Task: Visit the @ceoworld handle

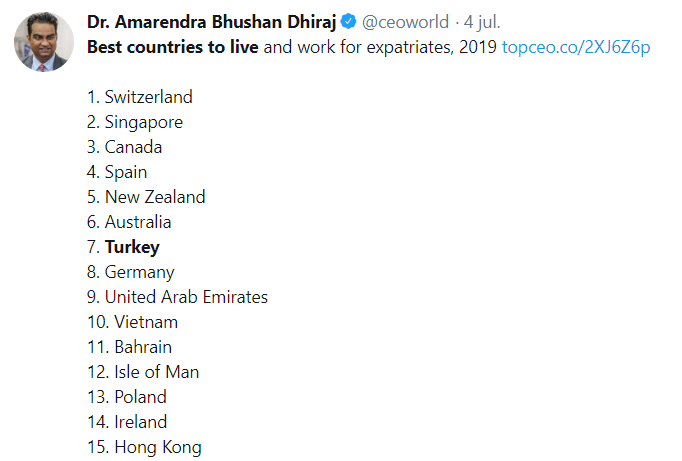Action: [405, 22]
